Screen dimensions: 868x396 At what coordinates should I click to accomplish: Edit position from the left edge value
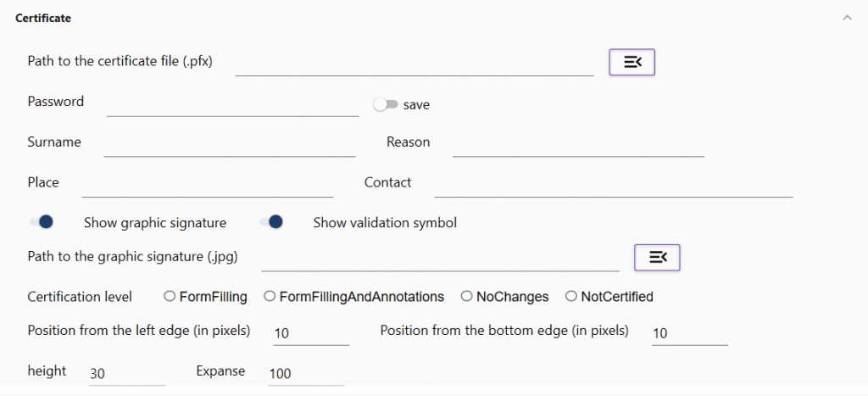click(x=310, y=333)
